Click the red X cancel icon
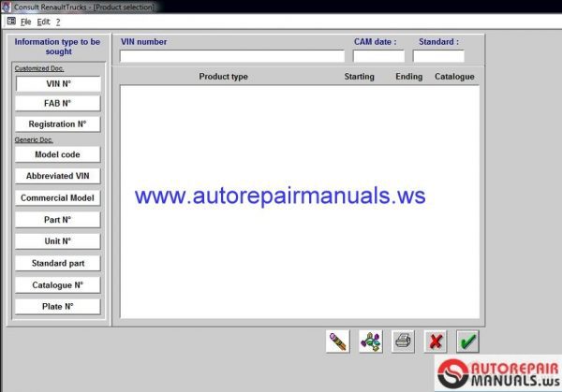The height and width of the screenshot is (392, 562). click(x=436, y=341)
